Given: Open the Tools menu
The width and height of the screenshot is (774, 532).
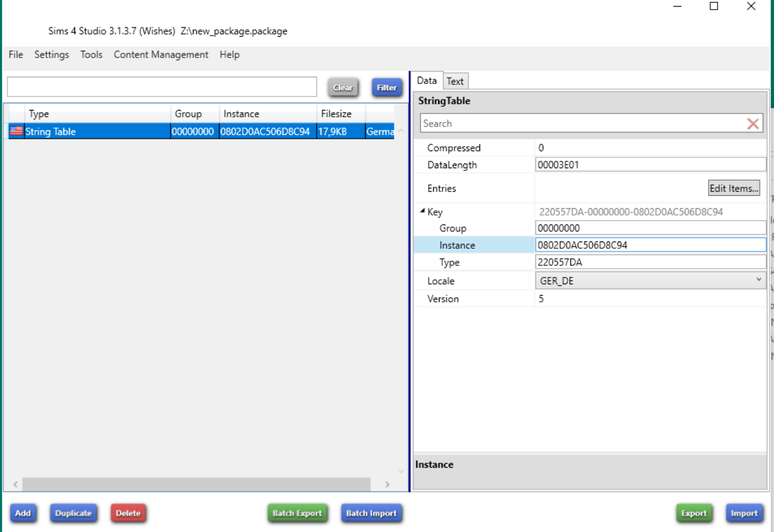Looking at the screenshot, I should click(91, 55).
